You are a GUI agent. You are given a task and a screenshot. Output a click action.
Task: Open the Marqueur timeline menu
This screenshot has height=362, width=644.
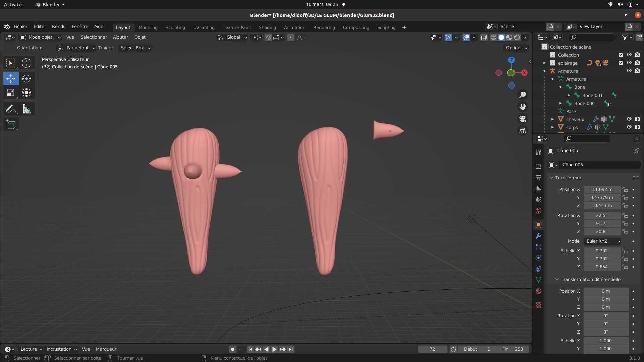tap(106, 349)
